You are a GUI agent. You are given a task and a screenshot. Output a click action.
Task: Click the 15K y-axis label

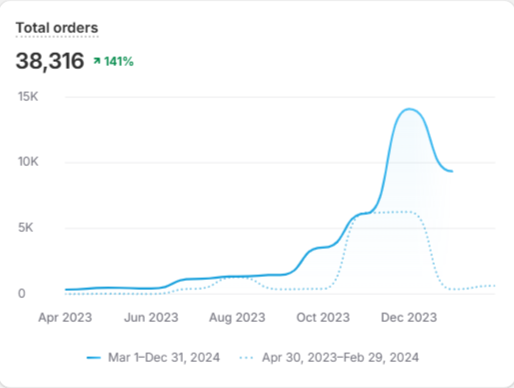(x=28, y=97)
